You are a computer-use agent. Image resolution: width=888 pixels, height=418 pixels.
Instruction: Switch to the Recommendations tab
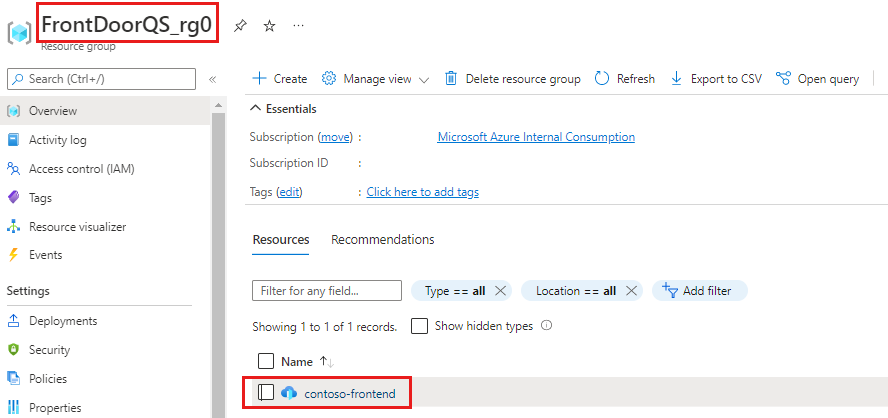(x=383, y=240)
